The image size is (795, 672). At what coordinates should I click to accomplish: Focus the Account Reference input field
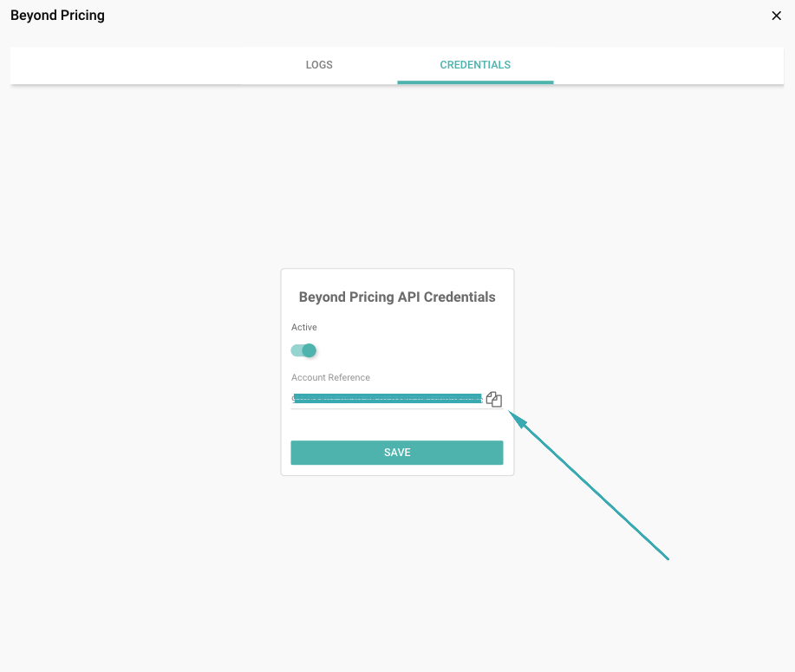(x=387, y=399)
